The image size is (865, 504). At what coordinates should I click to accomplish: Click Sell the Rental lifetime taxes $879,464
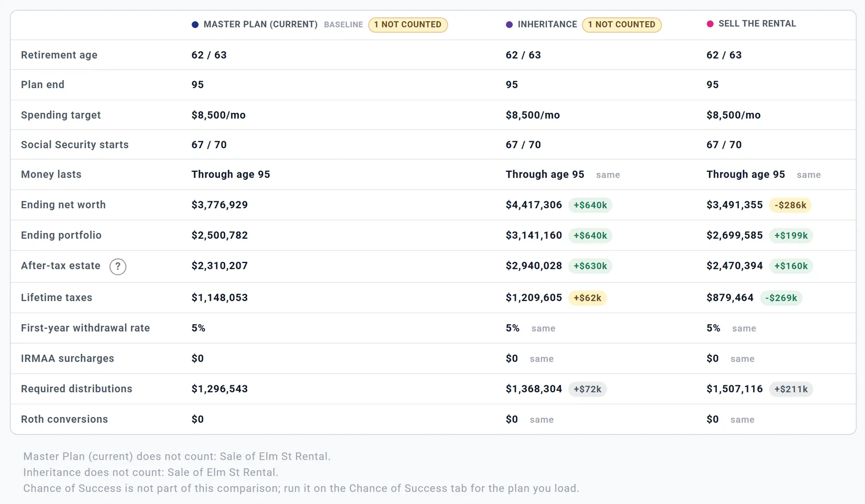coord(730,297)
